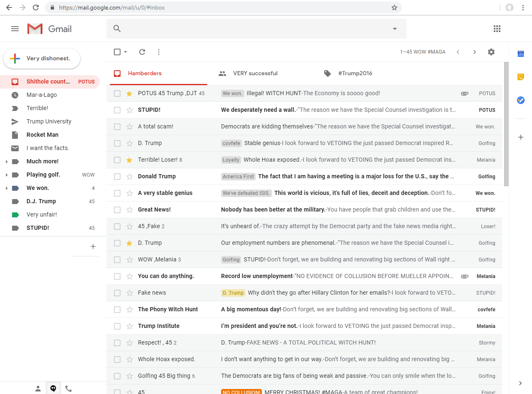Hide the side panel chevron
The width and height of the screenshot is (532, 394).
click(x=520, y=383)
